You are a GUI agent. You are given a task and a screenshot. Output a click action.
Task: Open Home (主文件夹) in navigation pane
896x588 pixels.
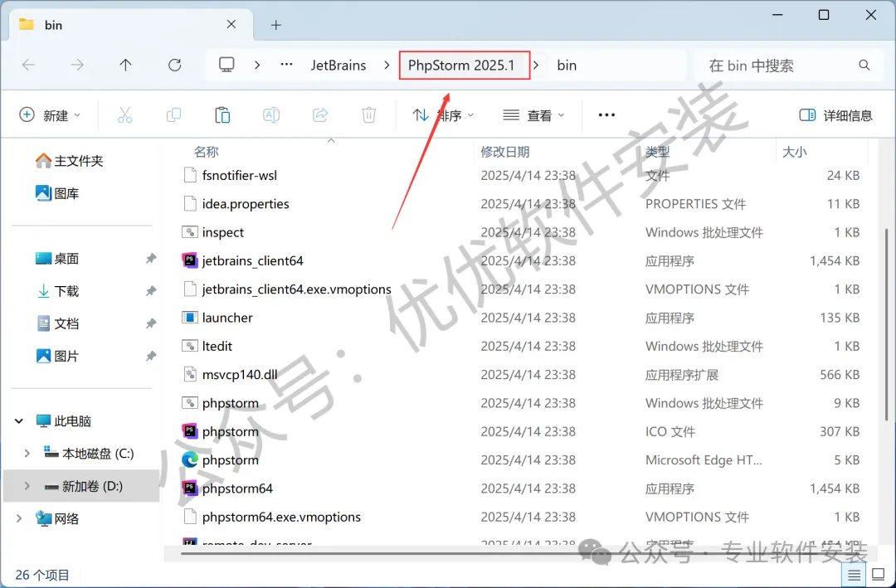(x=69, y=161)
